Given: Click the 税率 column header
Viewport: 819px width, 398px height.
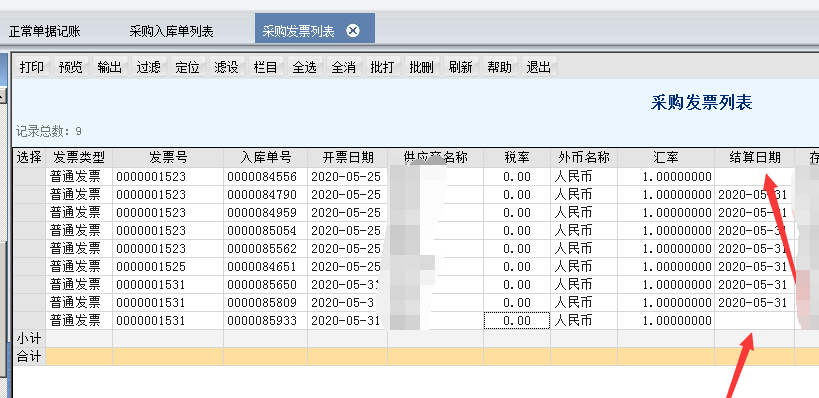Looking at the screenshot, I should click(x=517, y=158).
